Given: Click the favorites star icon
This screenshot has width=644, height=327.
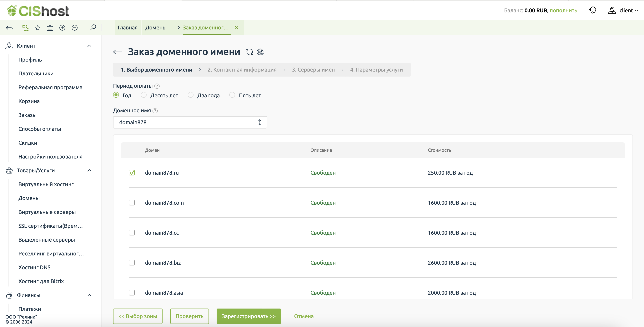Looking at the screenshot, I should 38,28.
